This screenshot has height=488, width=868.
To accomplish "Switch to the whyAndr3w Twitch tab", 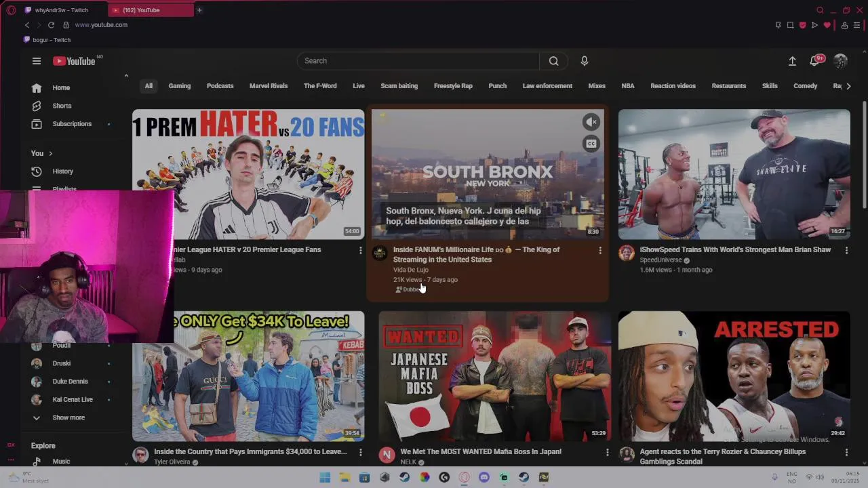I will [61, 10].
